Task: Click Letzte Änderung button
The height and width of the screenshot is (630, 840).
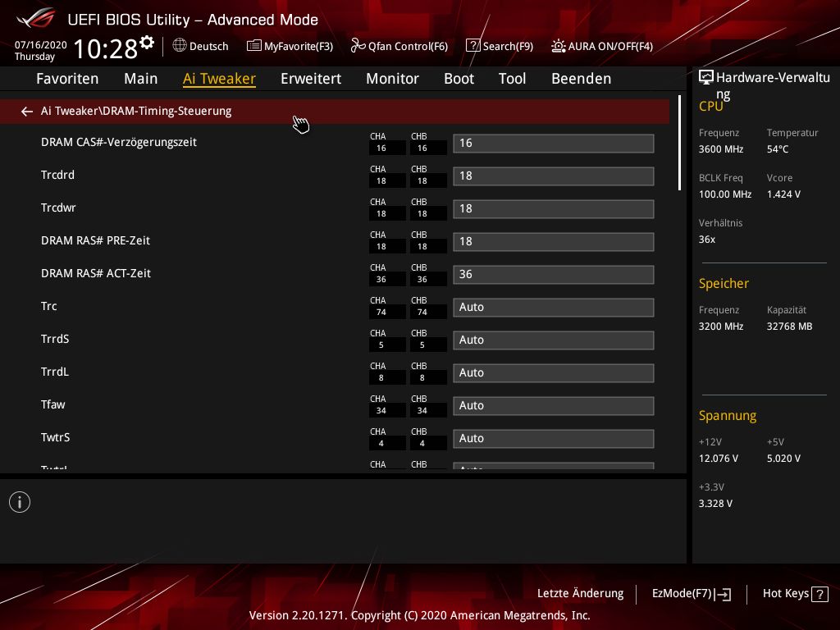Action: 580,593
